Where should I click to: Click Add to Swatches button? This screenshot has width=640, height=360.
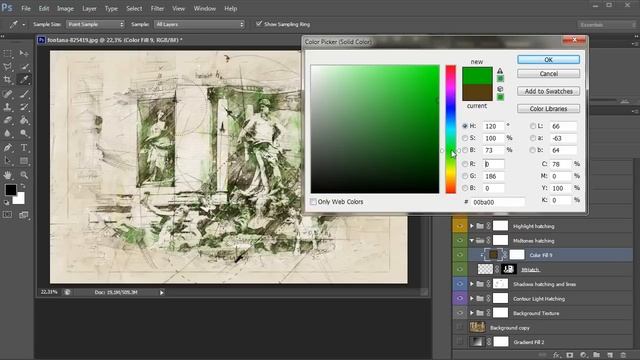point(548,91)
